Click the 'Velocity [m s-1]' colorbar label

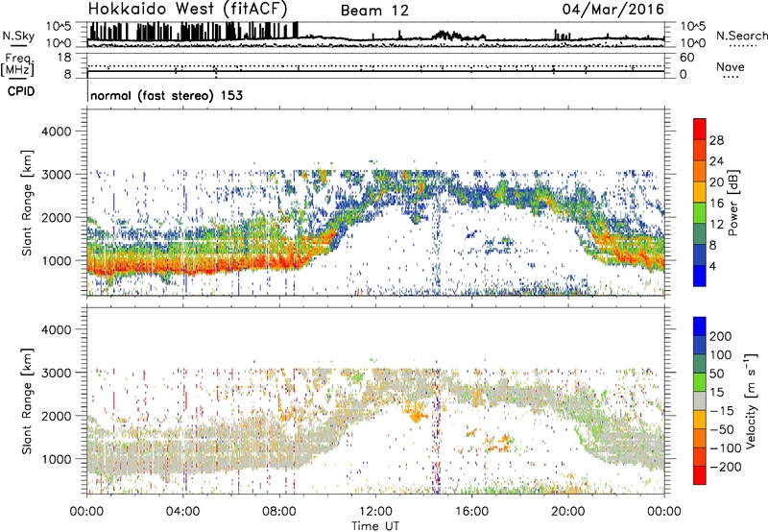[x=750, y=400]
